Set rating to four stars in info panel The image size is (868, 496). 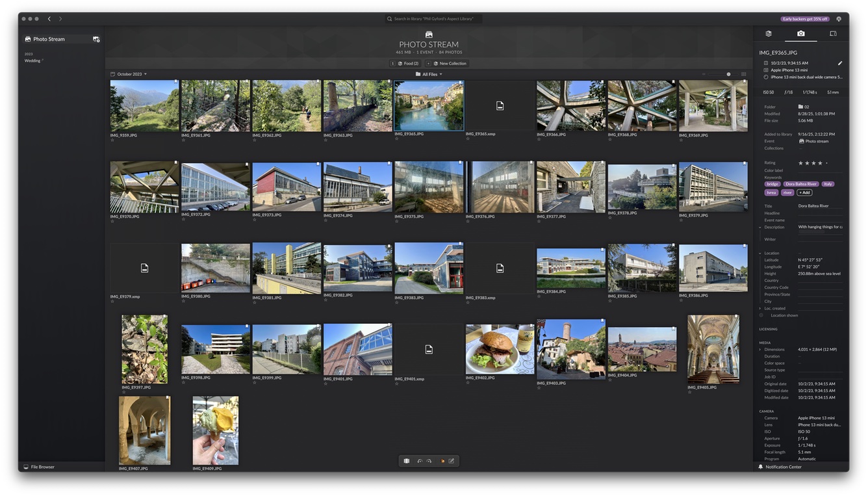click(820, 163)
